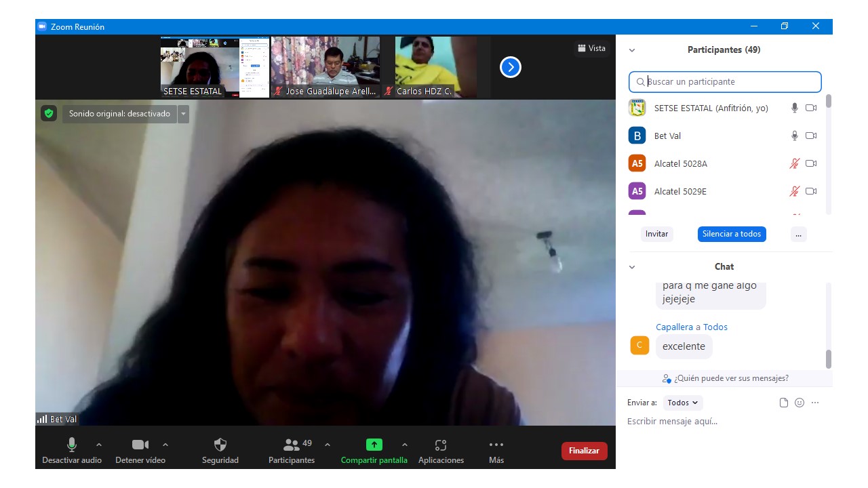Select the SETSE ESTATAL video thumbnail

[215, 67]
